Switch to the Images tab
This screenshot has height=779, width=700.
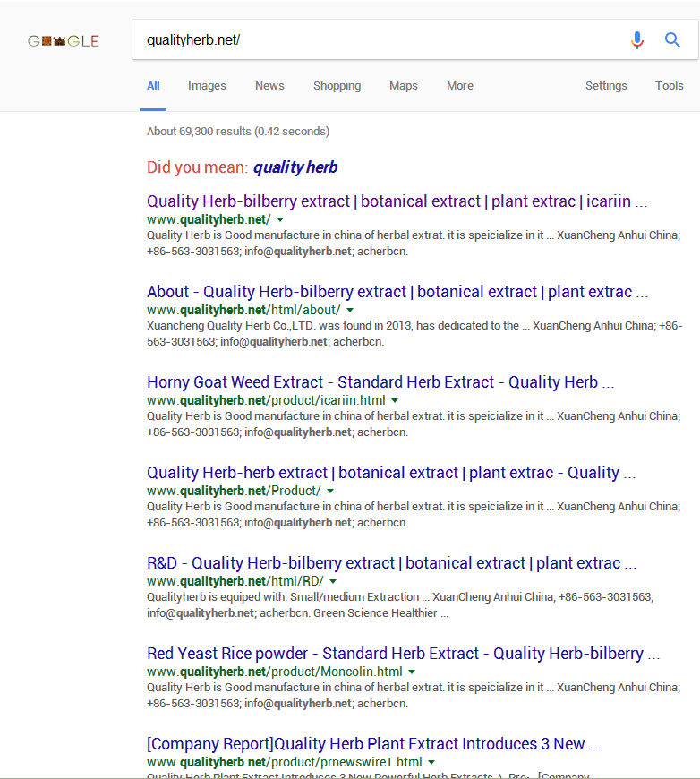coord(207,85)
